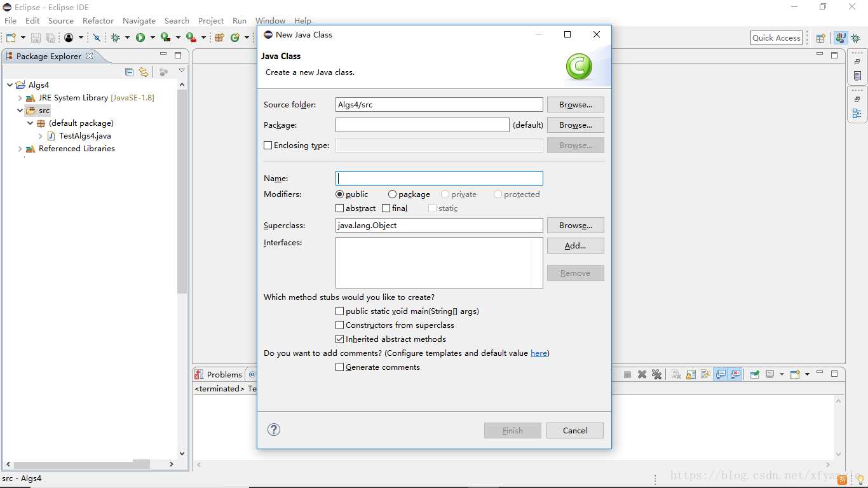Open dropdown arrow next to Debug icon
Image resolution: width=868 pixels, height=488 pixels.
tap(127, 37)
